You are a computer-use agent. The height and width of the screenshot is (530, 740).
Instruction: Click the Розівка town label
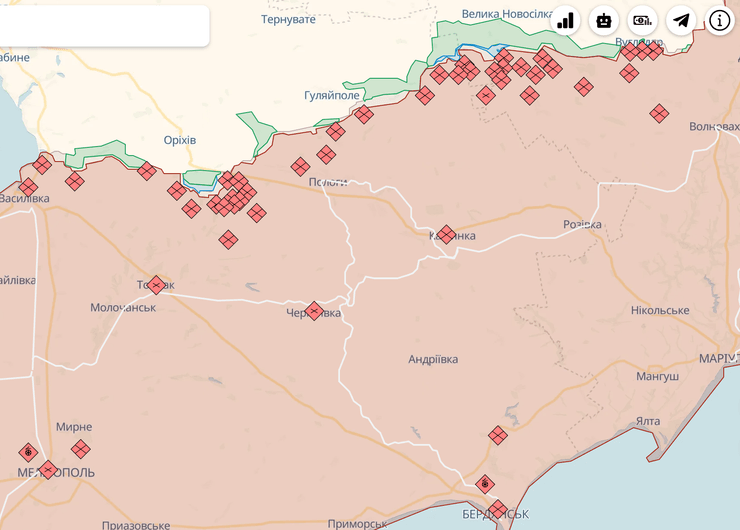(582, 224)
